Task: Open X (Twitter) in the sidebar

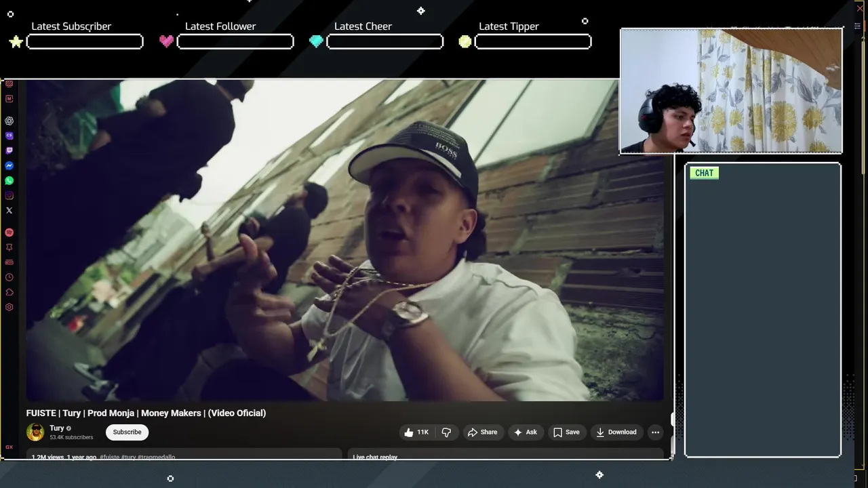Action: pyautogui.click(x=9, y=210)
